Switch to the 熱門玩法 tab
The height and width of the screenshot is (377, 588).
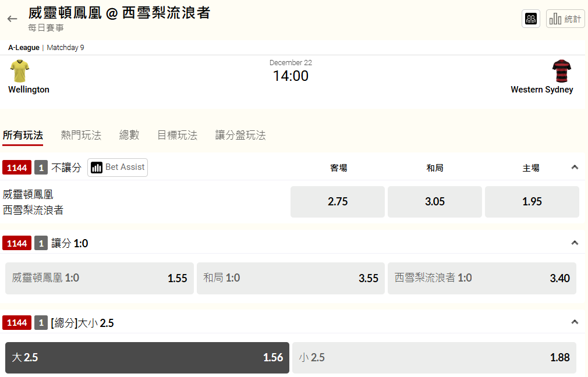[x=81, y=136]
